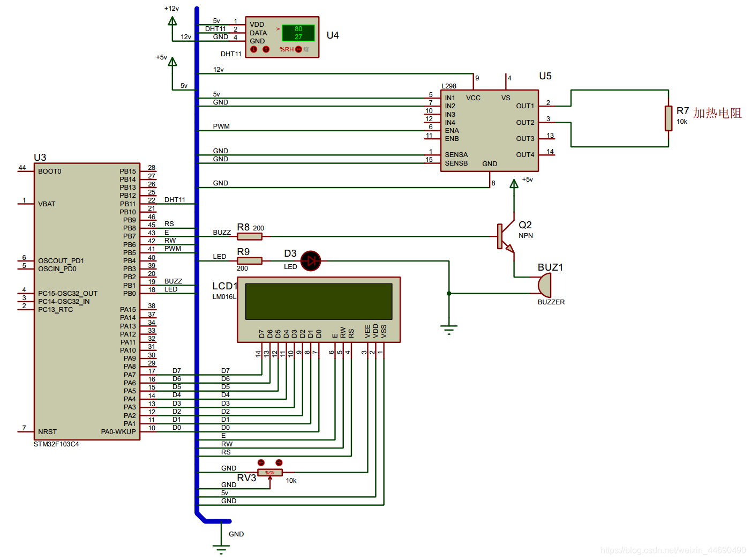
Task: Click the 10k value label next to RV3
Action: click(x=291, y=481)
